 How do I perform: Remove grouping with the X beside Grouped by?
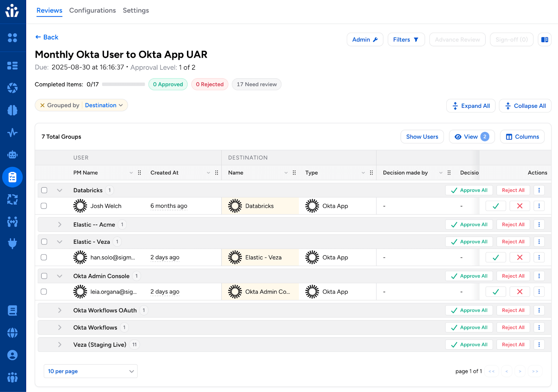coord(42,105)
